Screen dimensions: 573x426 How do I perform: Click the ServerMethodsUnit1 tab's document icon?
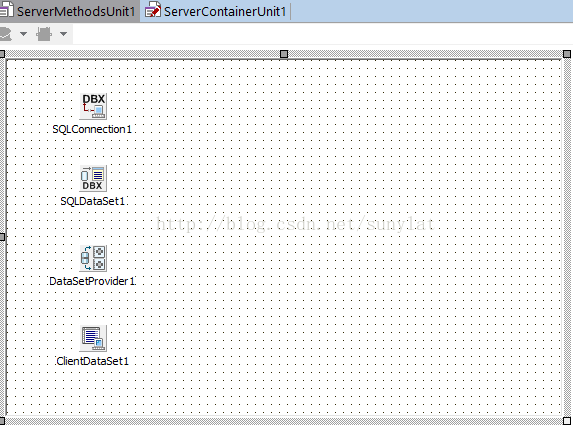pyautogui.click(x=6, y=10)
